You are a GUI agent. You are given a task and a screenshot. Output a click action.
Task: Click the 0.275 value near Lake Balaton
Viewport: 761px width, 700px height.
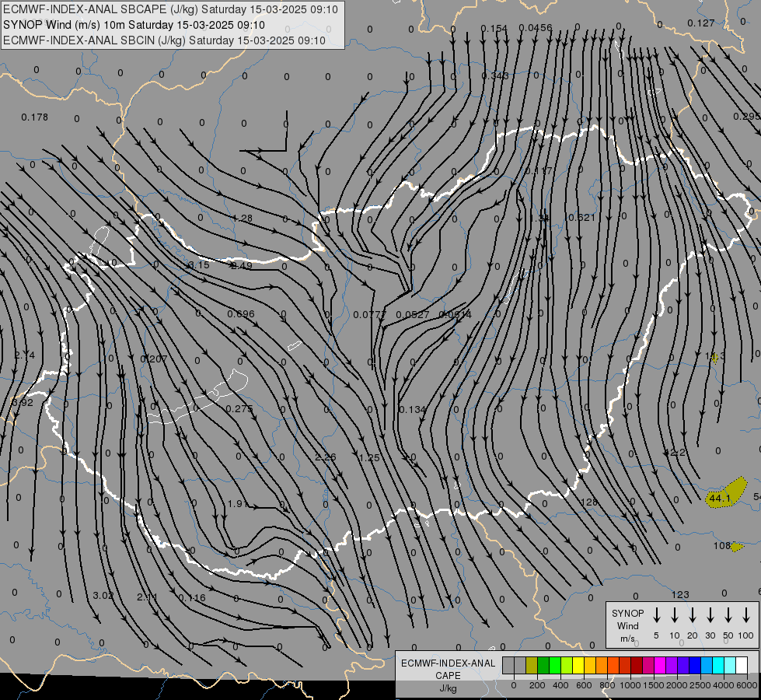(239, 408)
